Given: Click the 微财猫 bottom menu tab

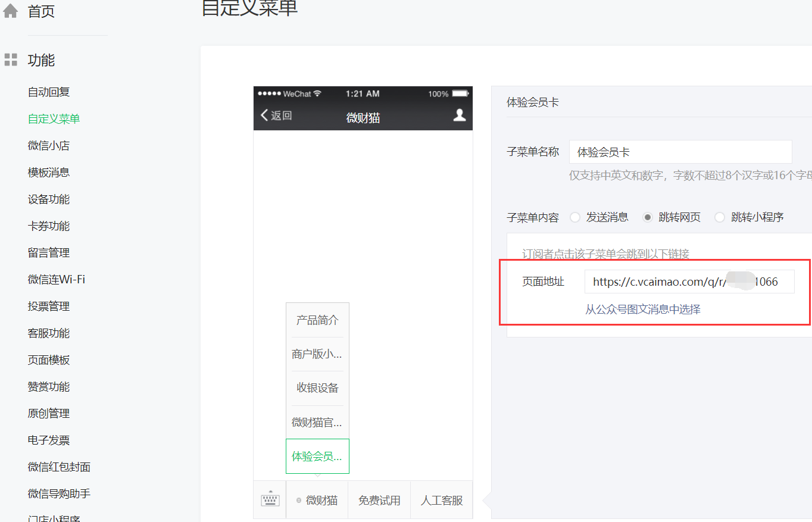Looking at the screenshot, I should (317, 501).
